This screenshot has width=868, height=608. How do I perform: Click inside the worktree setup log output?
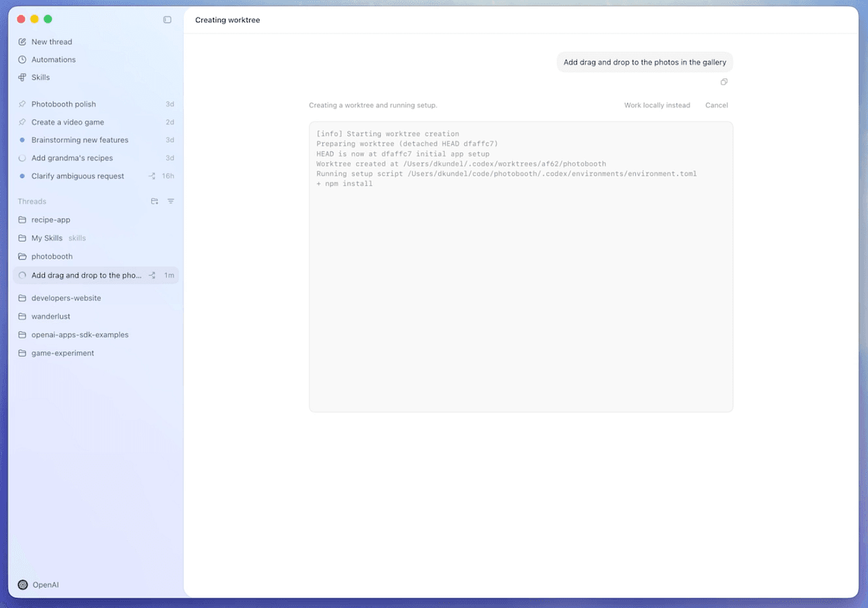click(521, 289)
